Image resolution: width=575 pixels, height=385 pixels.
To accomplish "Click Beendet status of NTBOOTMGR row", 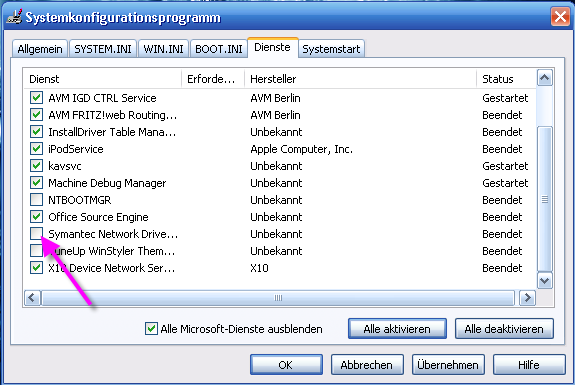I will tap(502, 200).
